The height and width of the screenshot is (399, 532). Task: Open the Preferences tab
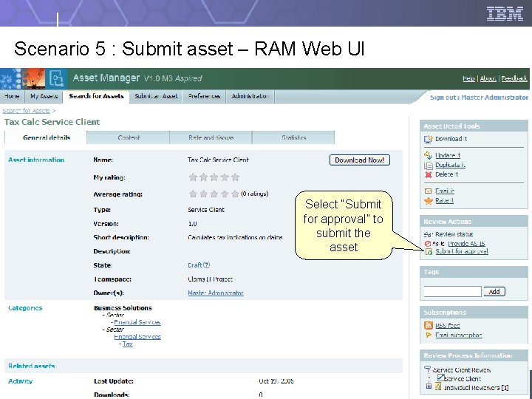coord(204,96)
